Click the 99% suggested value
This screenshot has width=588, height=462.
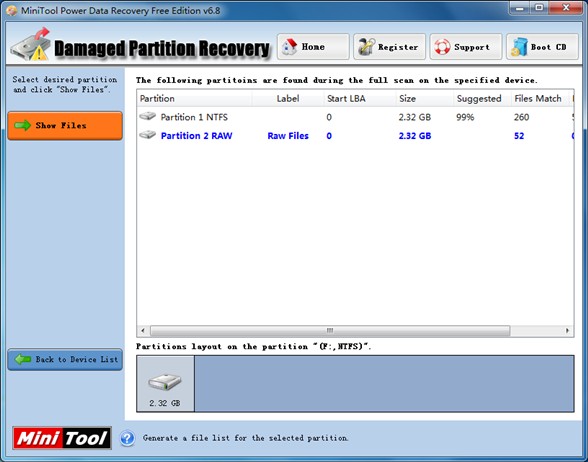pyautogui.click(x=465, y=117)
